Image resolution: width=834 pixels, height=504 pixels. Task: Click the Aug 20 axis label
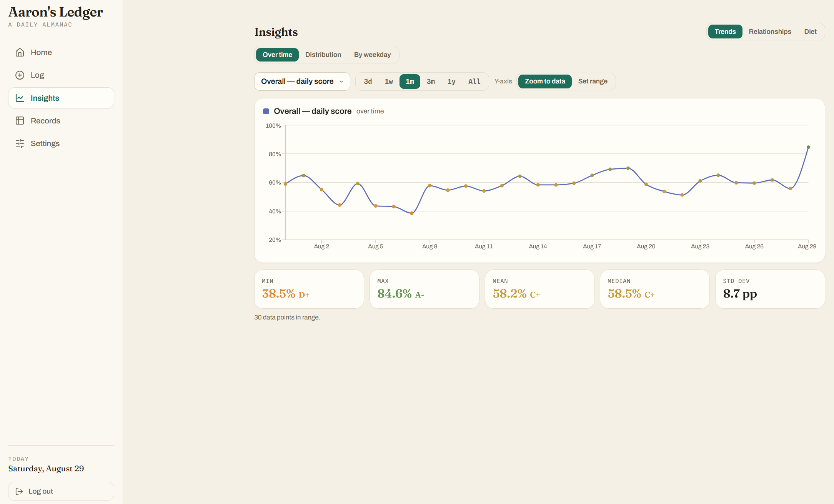[x=646, y=246]
